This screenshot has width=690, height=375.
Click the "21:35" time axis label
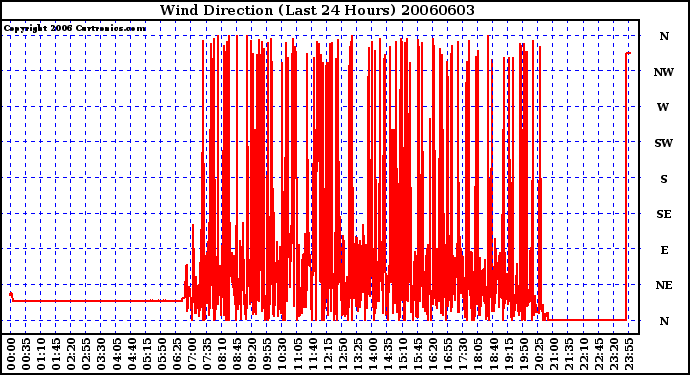coord(569,354)
